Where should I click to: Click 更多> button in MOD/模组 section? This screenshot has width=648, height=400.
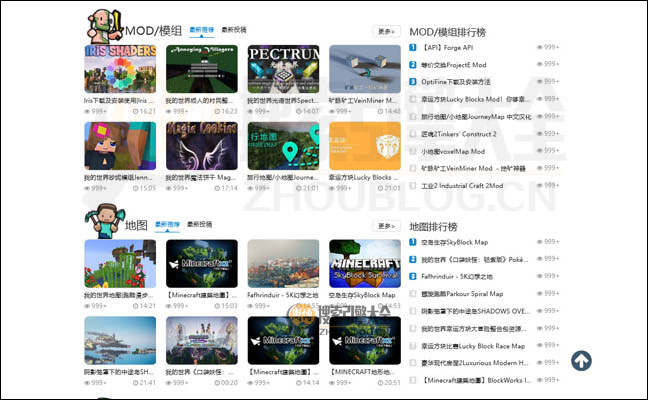[386, 31]
